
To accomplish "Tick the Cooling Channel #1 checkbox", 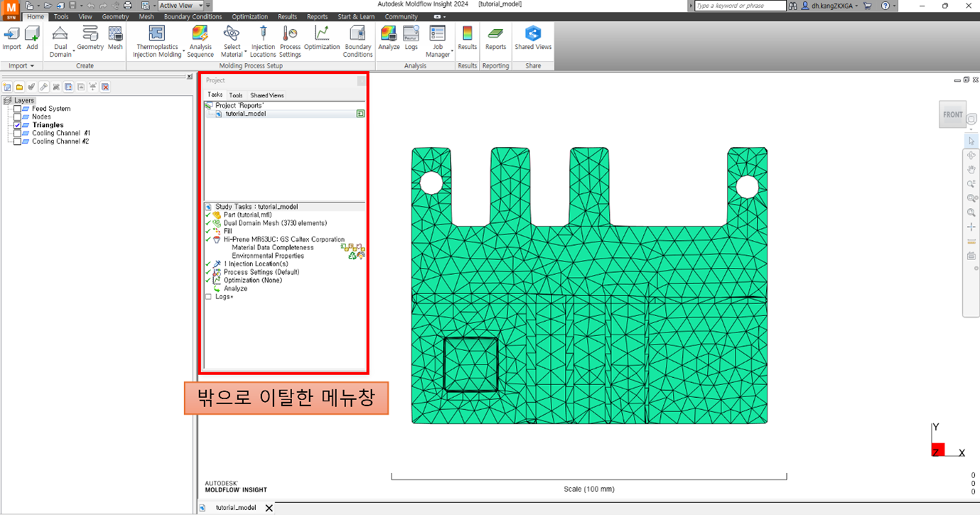I will tap(18, 133).
